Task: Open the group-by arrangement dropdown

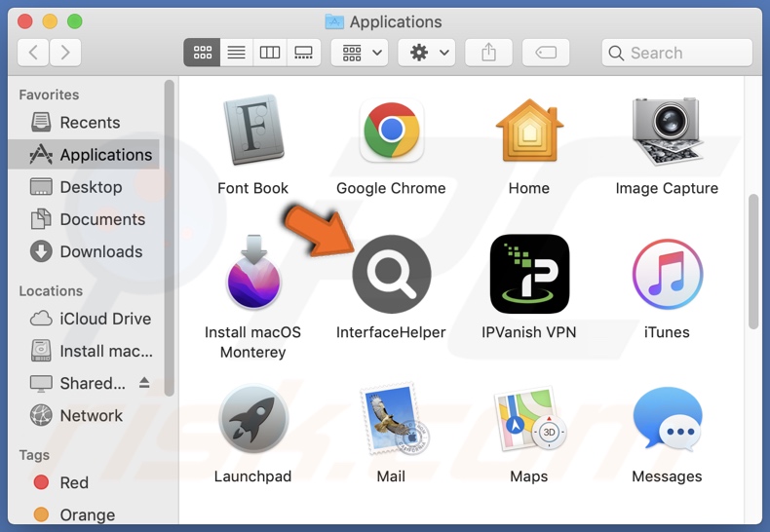Action: point(360,53)
